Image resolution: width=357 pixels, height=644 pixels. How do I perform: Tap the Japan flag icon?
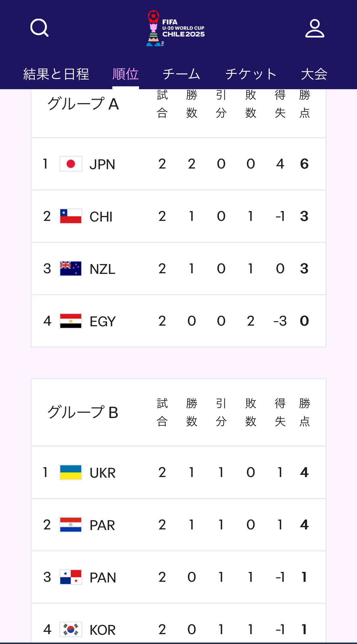(x=71, y=164)
